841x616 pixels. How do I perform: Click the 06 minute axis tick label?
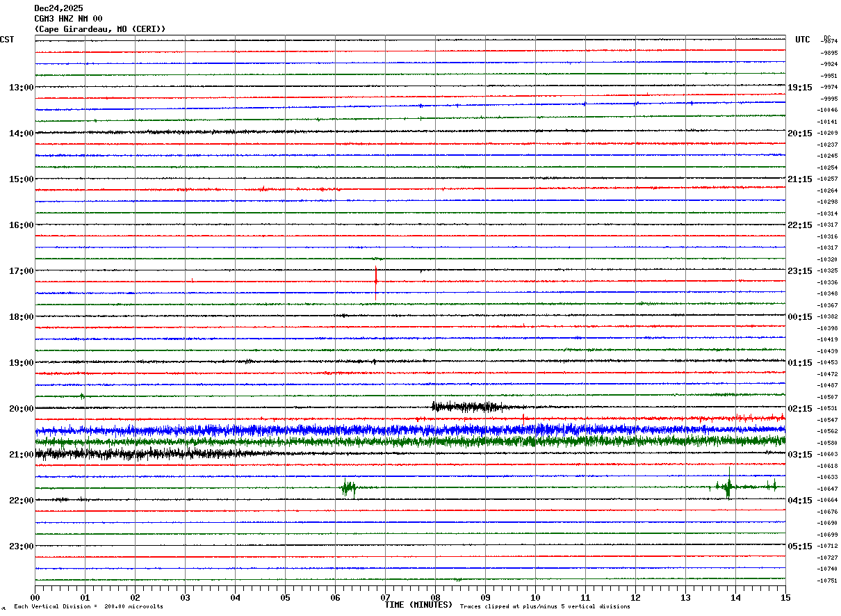click(x=335, y=597)
